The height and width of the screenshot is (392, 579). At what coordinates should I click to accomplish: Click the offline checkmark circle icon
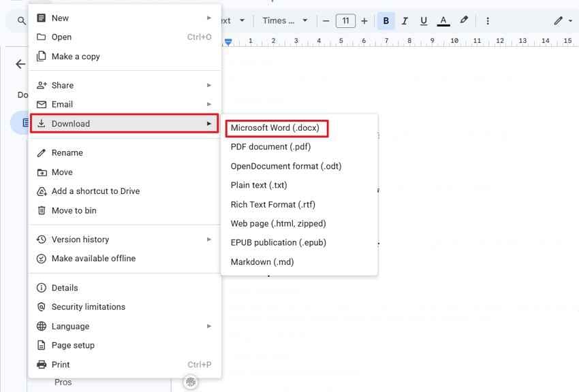click(42, 259)
